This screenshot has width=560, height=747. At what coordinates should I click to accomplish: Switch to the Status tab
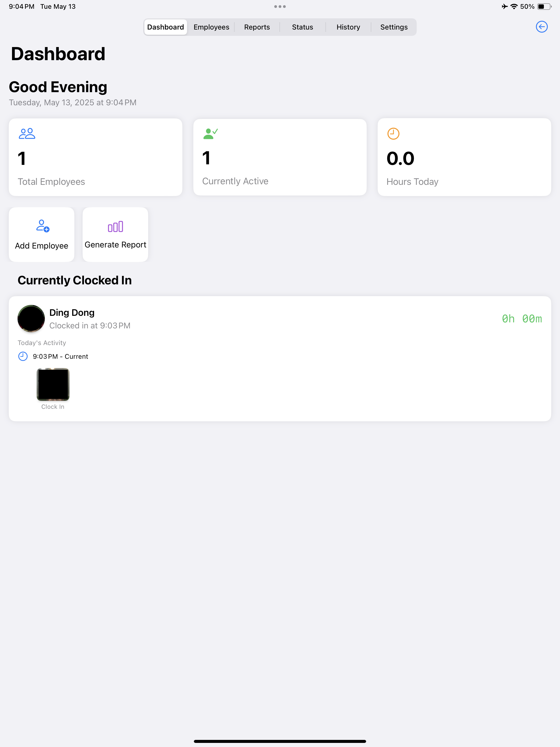(302, 27)
